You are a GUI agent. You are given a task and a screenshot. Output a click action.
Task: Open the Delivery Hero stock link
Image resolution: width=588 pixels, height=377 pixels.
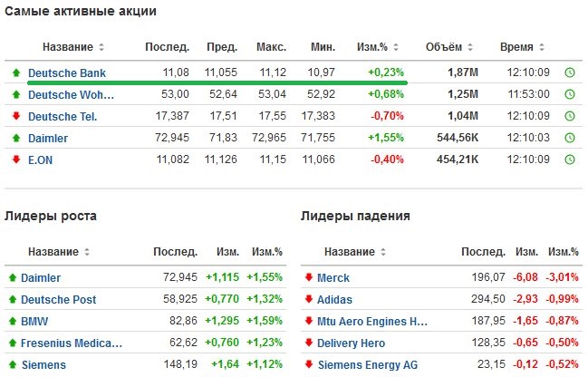coord(351,343)
